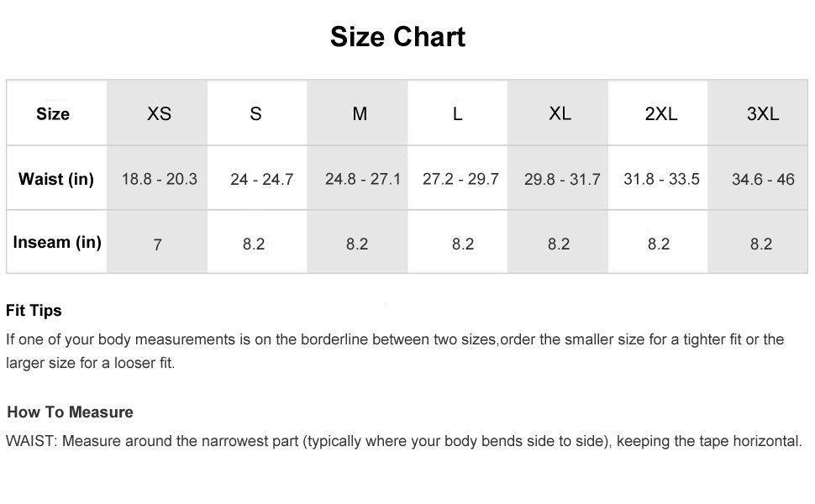Click the 29.8 - 31.7 waist cell
Viewport: 815px width, 504px height.
pos(562,179)
